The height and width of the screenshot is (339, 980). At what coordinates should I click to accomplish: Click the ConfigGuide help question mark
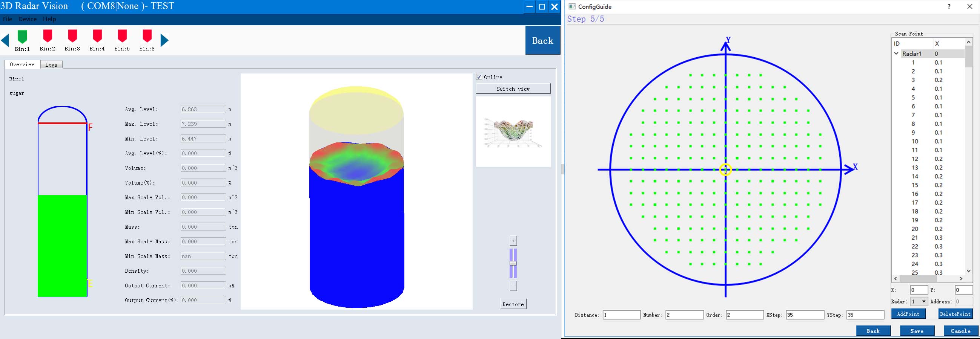pos(949,6)
